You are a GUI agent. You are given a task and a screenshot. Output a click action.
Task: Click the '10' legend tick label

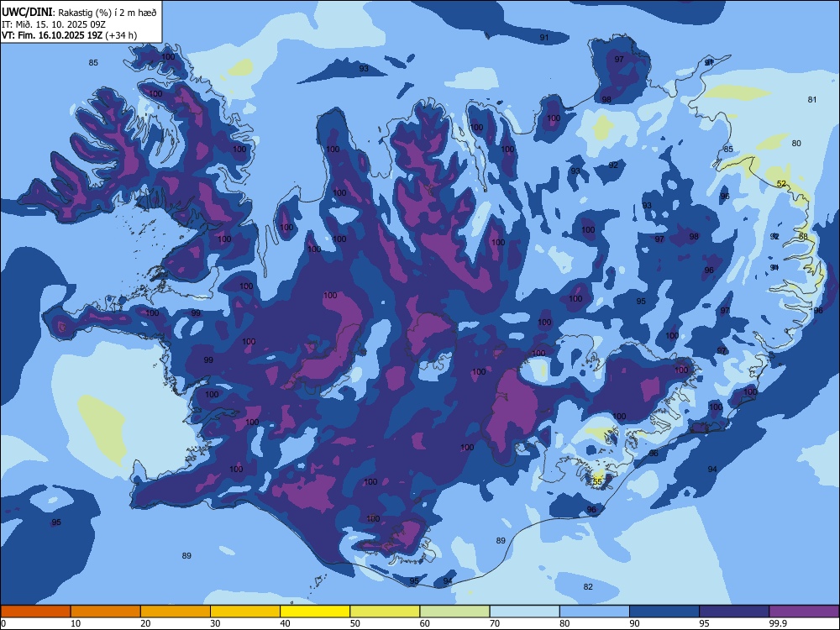(x=76, y=623)
